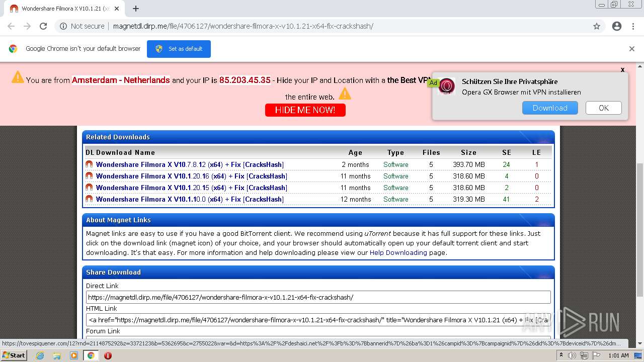Click the Action Center flag icon
Image resolution: width=644 pixels, height=362 pixels.
596,355
